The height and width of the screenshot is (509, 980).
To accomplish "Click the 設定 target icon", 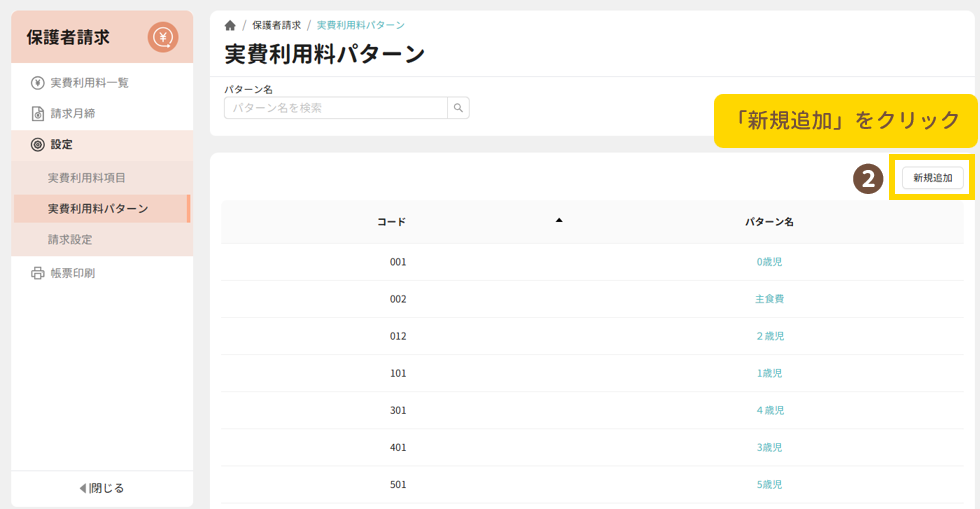I will click(x=38, y=145).
